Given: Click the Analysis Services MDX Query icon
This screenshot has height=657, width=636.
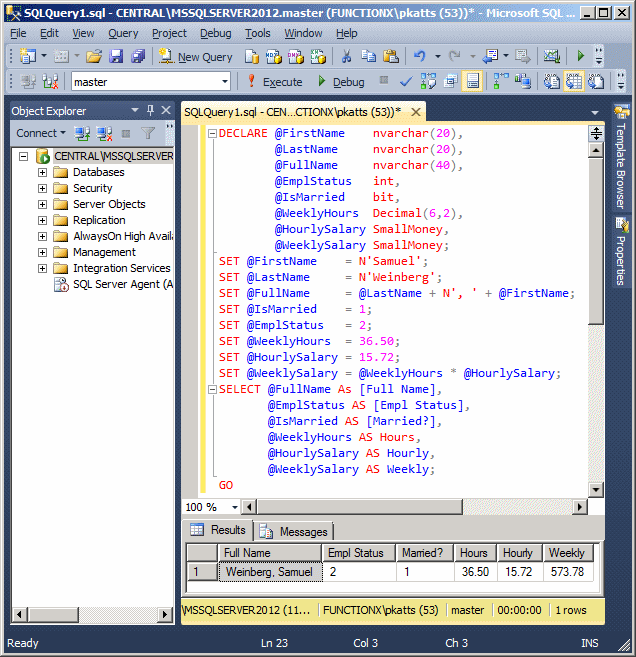Looking at the screenshot, I should (274, 56).
